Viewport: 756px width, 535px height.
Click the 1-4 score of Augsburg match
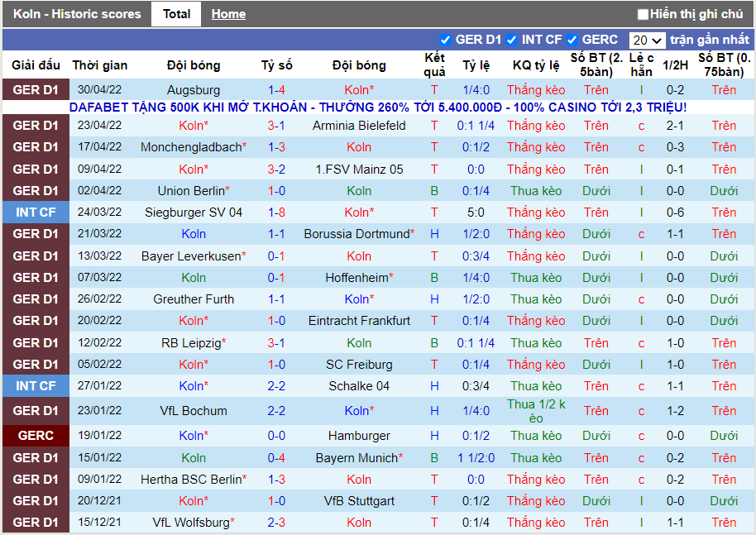click(x=276, y=89)
